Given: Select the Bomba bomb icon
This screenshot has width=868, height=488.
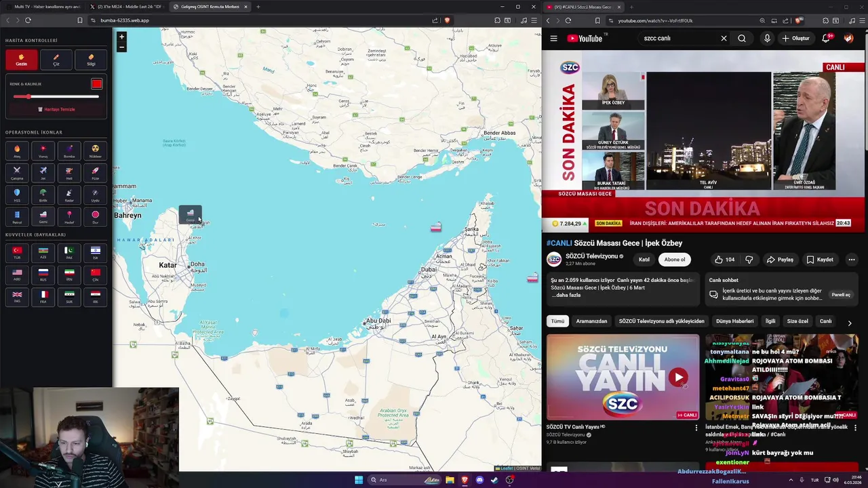Looking at the screenshot, I should (69, 151).
